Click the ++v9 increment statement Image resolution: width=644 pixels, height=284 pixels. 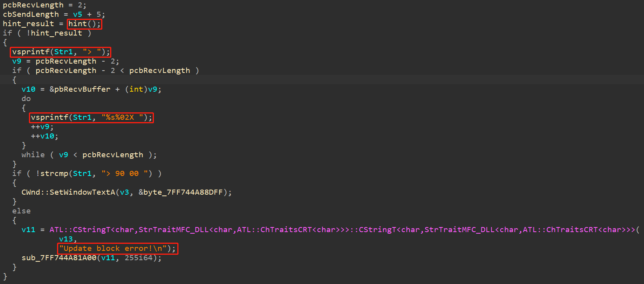pos(42,127)
